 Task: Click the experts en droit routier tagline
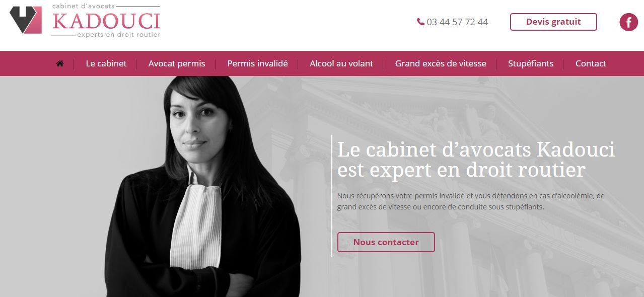(118, 35)
